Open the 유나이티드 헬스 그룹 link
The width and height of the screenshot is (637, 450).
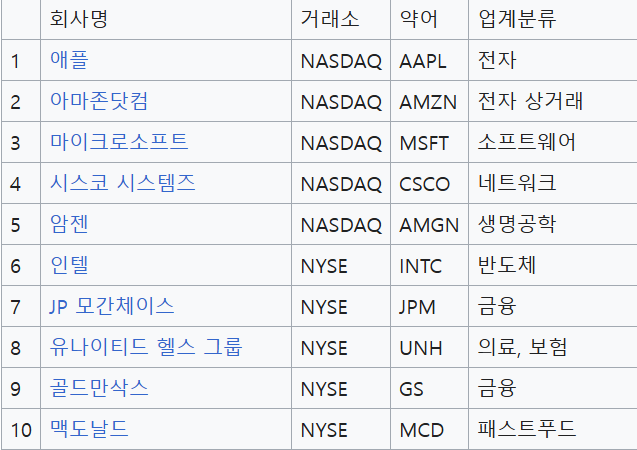click(146, 347)
